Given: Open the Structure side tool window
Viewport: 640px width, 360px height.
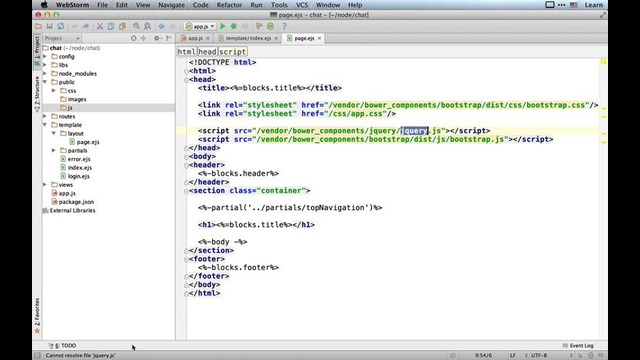Looking at the screenshot, I should (37, 94).
